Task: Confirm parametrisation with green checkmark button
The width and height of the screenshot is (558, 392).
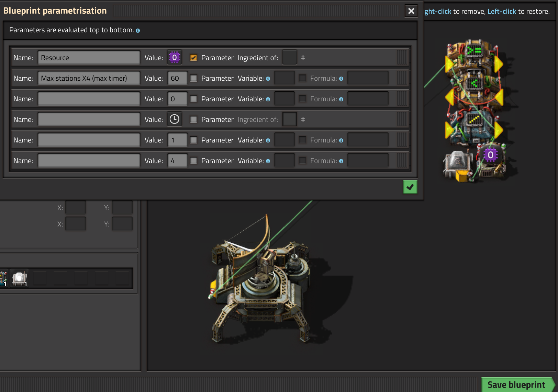Action: click(410, 187)
